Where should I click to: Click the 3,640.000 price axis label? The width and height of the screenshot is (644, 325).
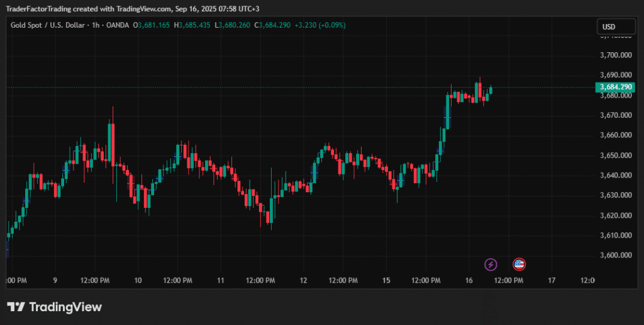616,175
